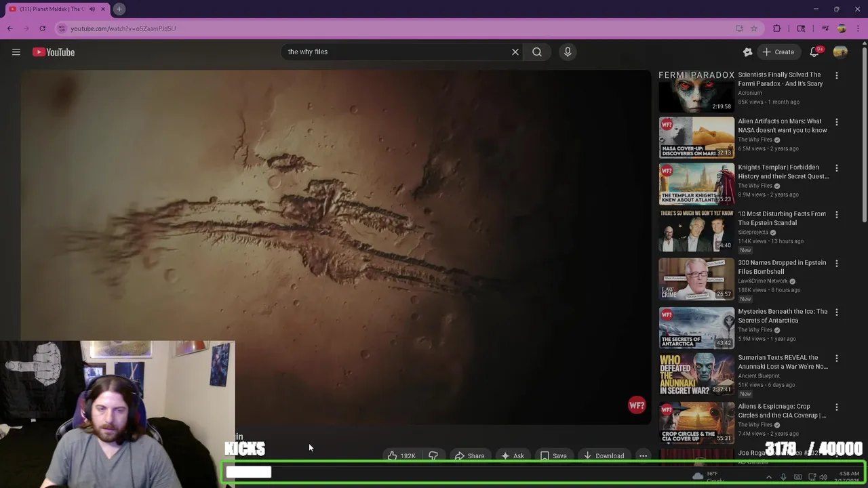Open the media controls icon in the browser toolbar
Viewport: 868px width, 488px height.
pyautogui.click(x=825, y=28)
